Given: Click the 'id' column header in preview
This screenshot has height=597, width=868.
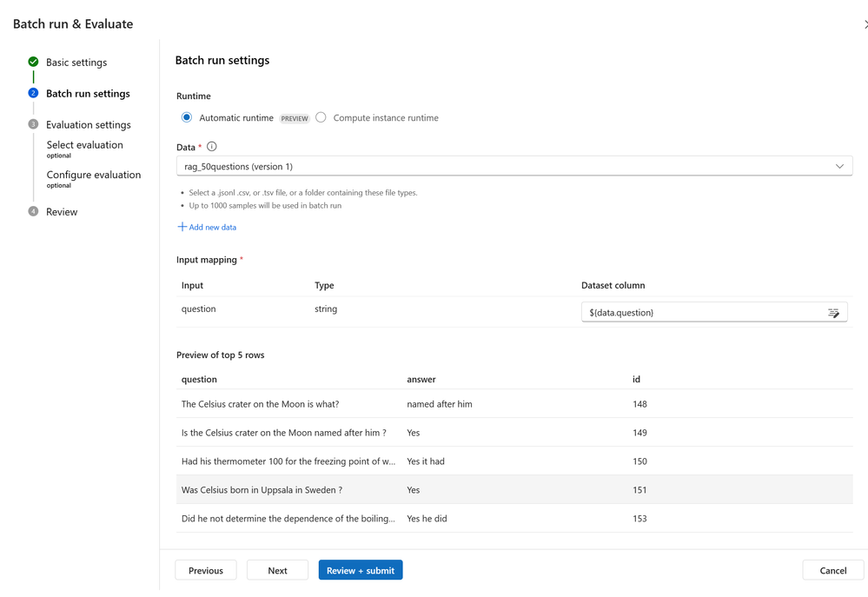Looking at the screenshot, I should point(636,380).
